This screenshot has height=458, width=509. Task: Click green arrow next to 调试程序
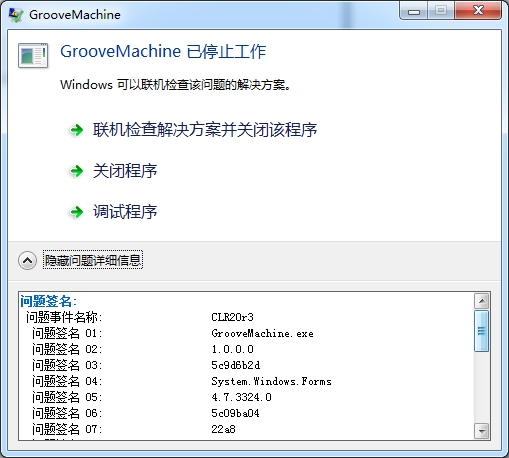click(x=77, y=212)
